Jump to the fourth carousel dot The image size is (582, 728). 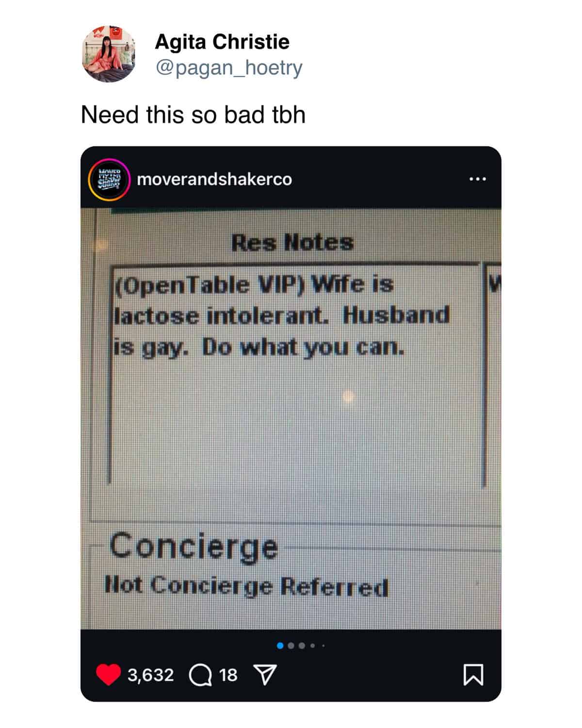313,645
